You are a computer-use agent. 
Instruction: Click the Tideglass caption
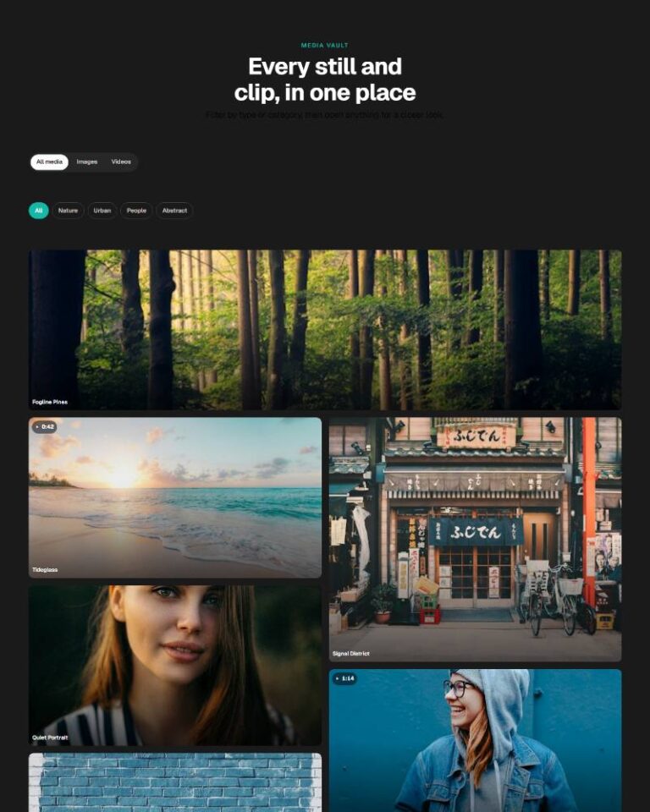[45, 569]
